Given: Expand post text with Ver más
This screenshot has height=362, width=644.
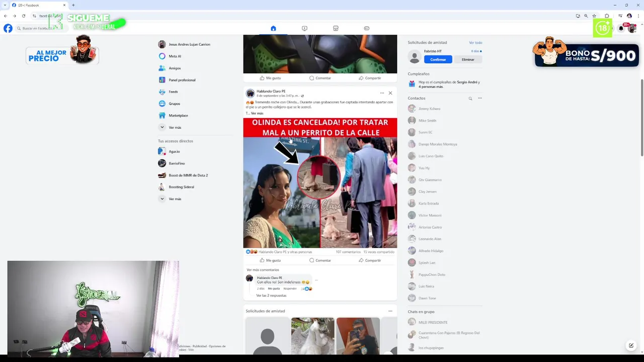Looking at the screenshot, I should coord(257,113).
